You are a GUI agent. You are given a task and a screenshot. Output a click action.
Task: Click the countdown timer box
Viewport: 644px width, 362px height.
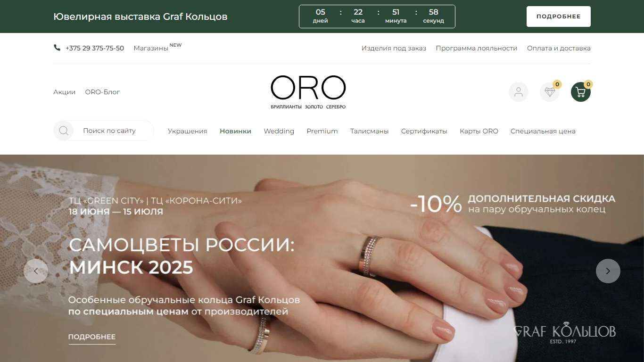pos(377,16)
